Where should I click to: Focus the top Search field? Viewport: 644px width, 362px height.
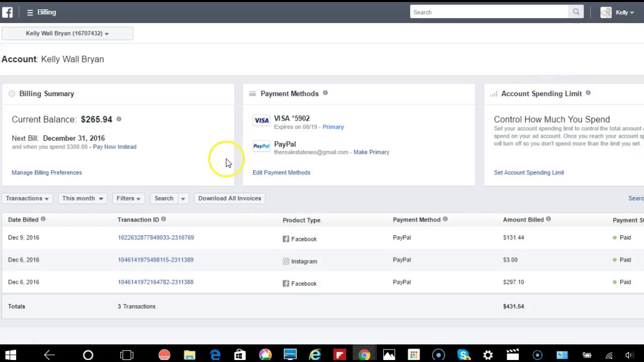[489, 12]
